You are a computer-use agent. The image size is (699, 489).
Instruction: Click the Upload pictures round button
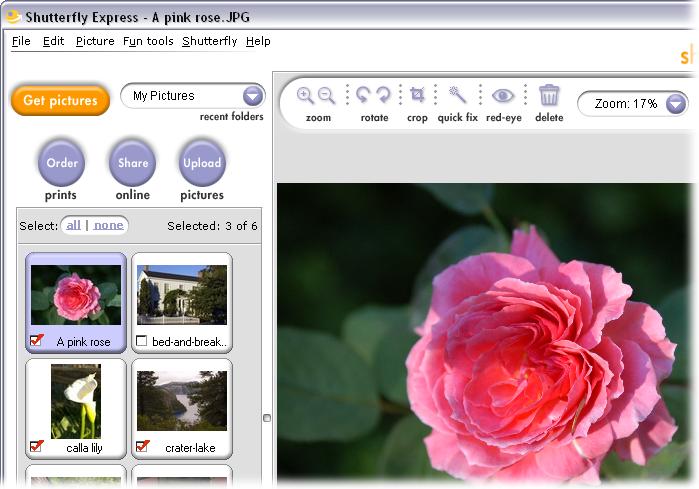(x=202, y=163)
